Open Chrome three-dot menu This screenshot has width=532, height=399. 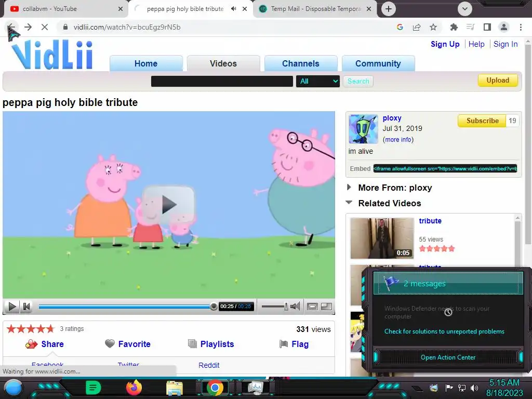click(521, 27)
